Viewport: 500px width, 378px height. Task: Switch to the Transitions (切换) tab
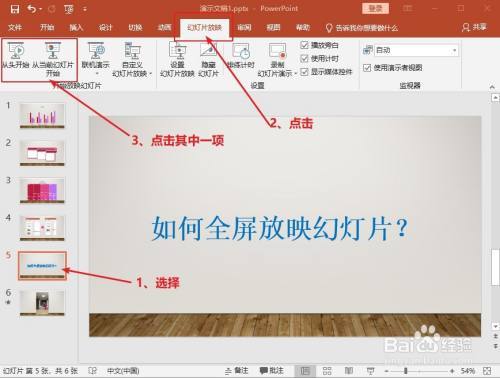(x=135, y=27)
